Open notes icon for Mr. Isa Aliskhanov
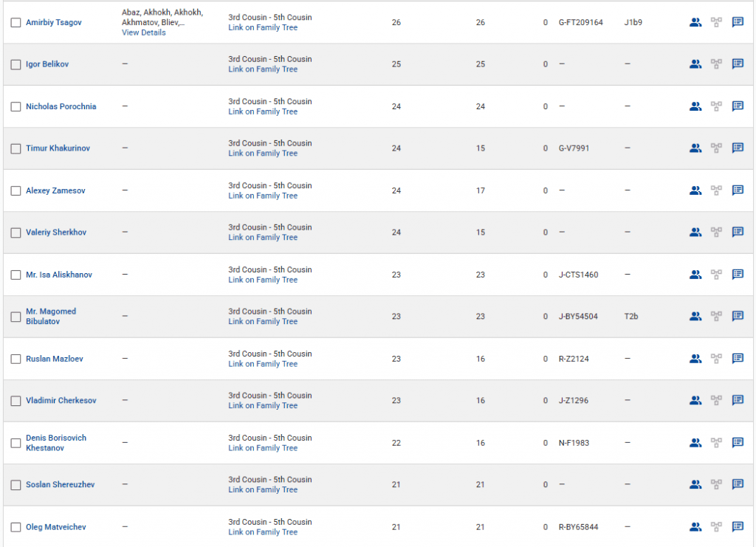 click(738, 275)
